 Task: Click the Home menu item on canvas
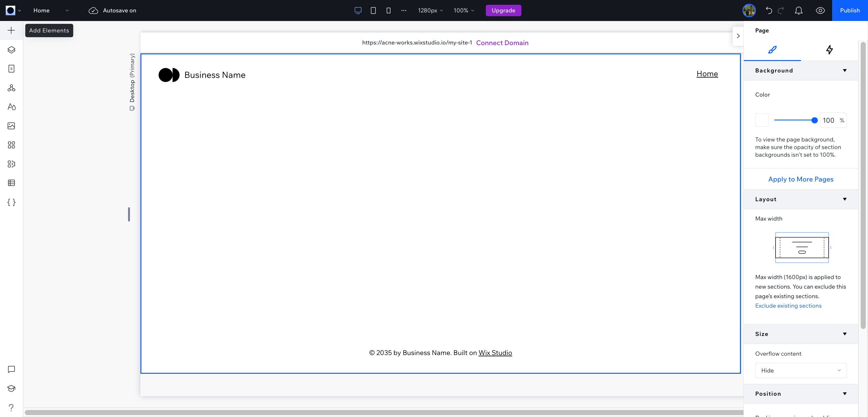point(707,74)
